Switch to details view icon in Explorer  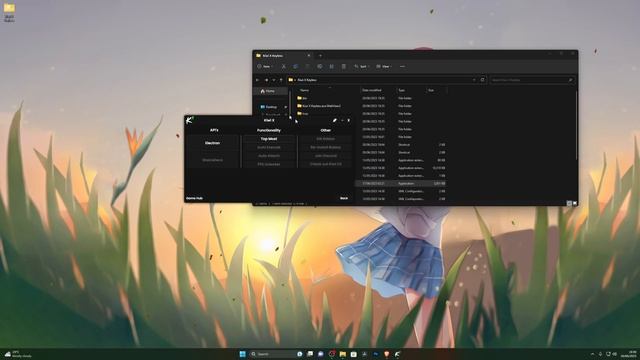[x=569, y=203]
